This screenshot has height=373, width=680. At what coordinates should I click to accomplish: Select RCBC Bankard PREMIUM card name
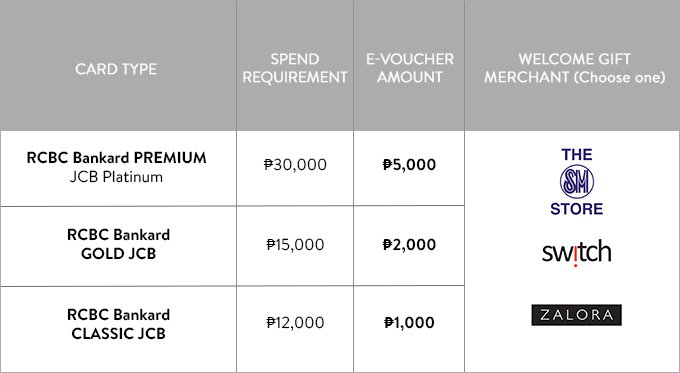point(116,157)
